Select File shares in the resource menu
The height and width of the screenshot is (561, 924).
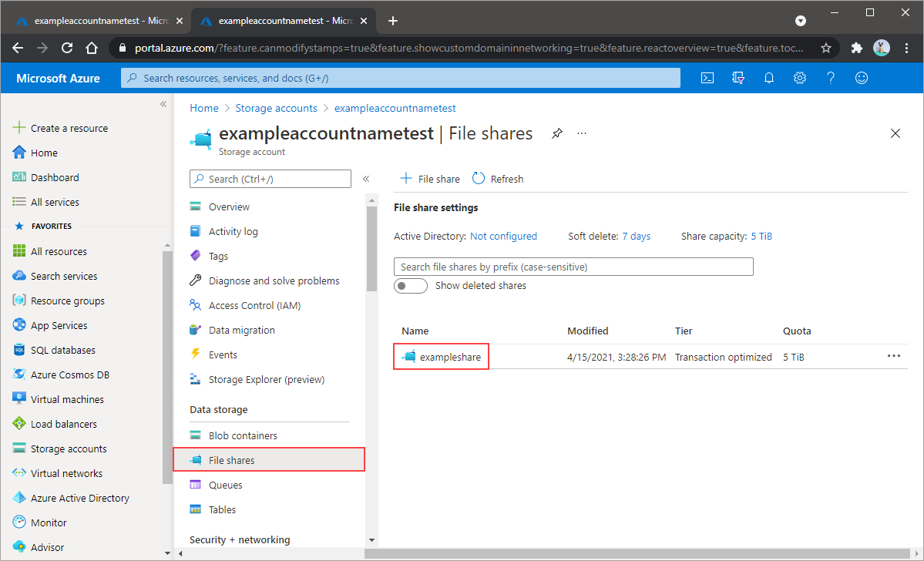point(269,460)
